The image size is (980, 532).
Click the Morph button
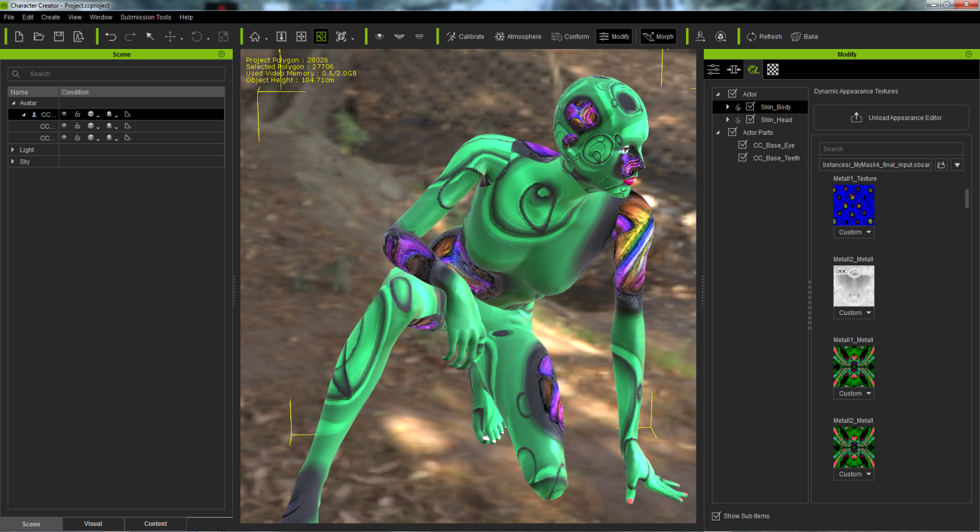coord(658,37)
